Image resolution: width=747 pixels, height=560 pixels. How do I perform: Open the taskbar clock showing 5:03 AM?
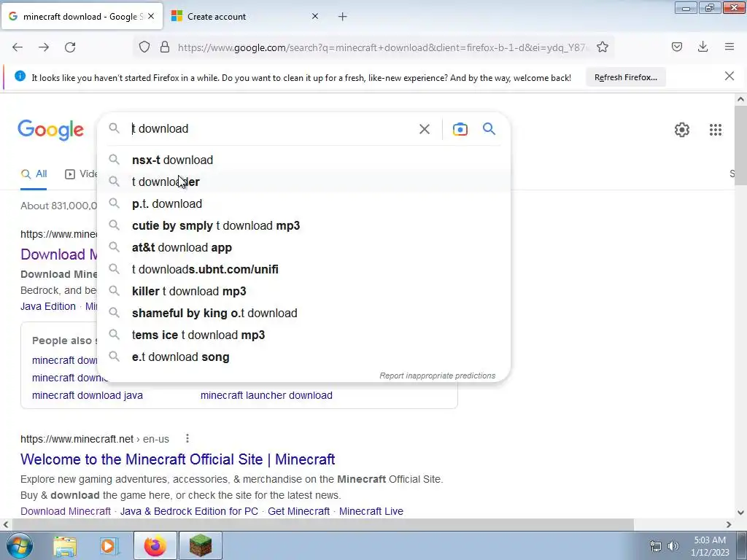(x=710, y=546)
